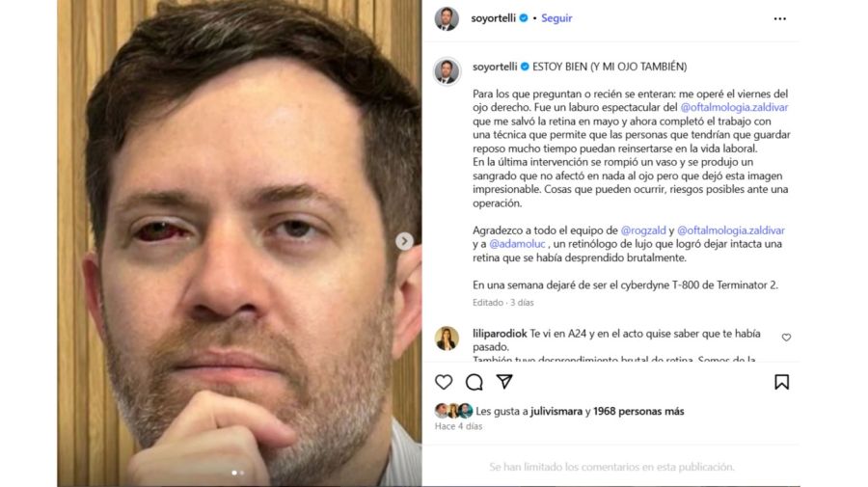
Task: Open soyortelli profile picture in header
Action: point(447,19)
